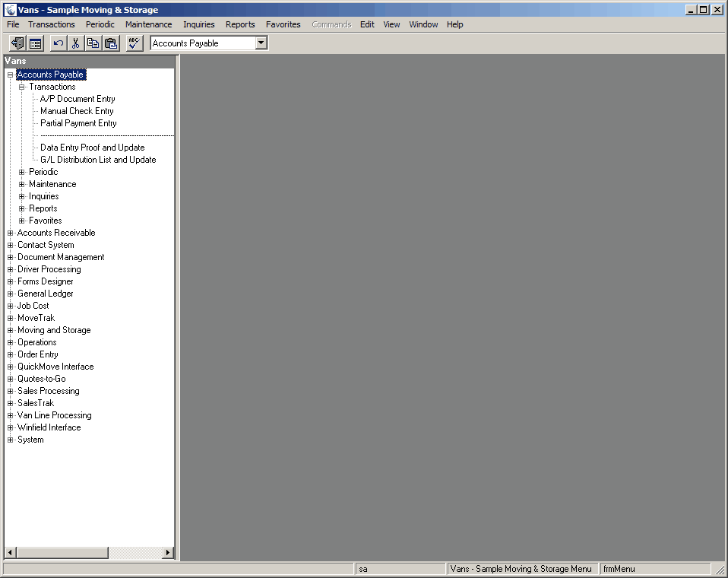Select Data Entry Proof and Update

click(x=93, y=148)
